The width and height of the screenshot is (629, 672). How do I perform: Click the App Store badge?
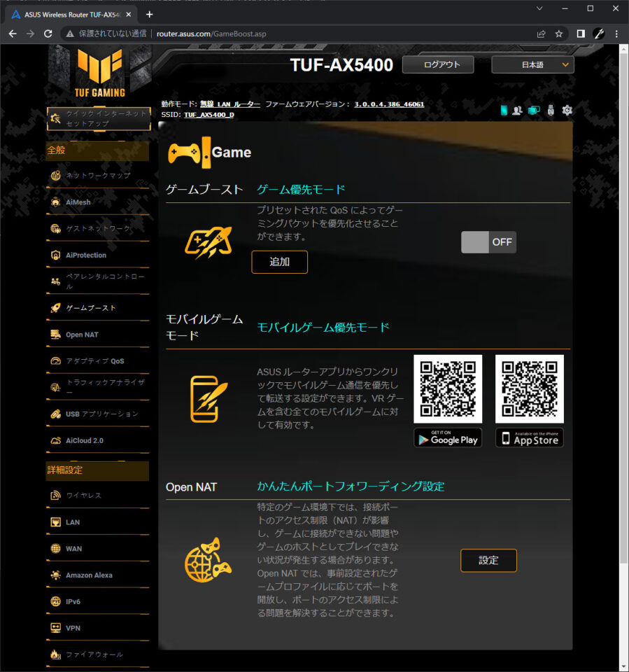[530, 438]
